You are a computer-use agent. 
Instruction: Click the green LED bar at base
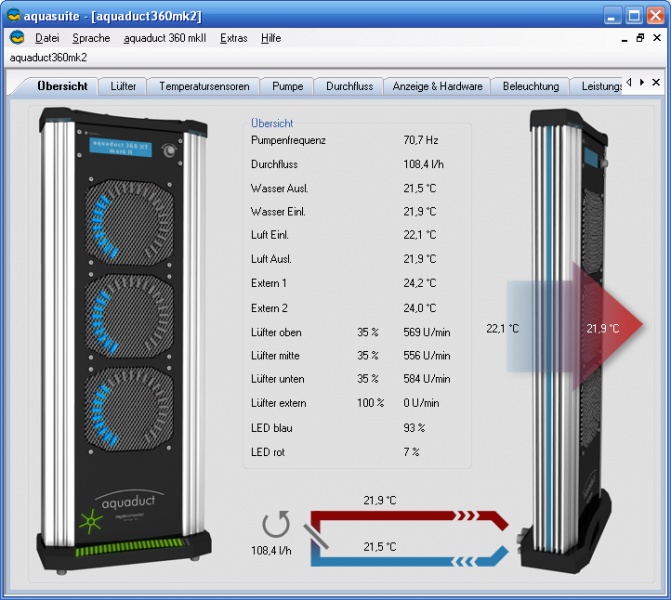(x=130, y=547)
